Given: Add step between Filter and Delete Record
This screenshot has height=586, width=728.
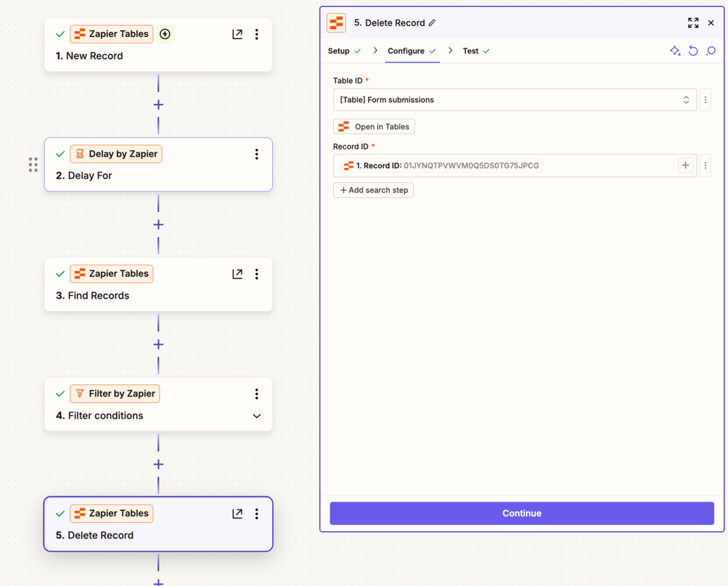Looking at the screenshot, I should [158, 464].
